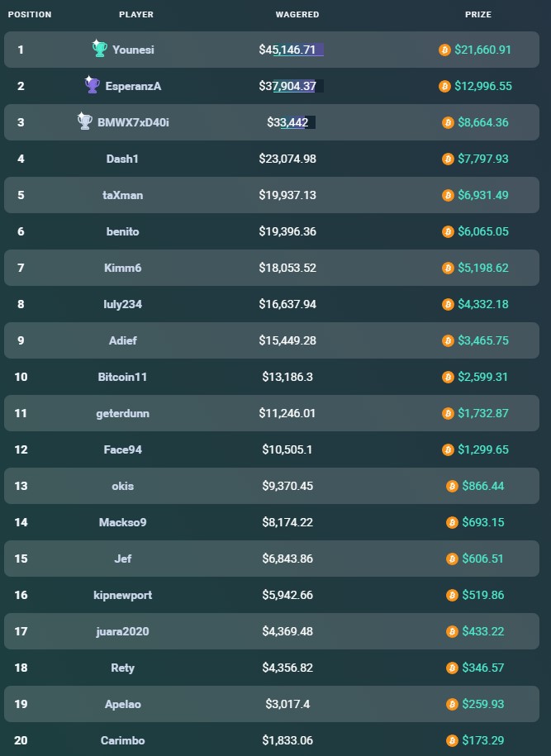Click the green trophy icon beside Younesi
The height and width of the screenshot is (756, 551).
pyautogui.click(x=99, y=49)
